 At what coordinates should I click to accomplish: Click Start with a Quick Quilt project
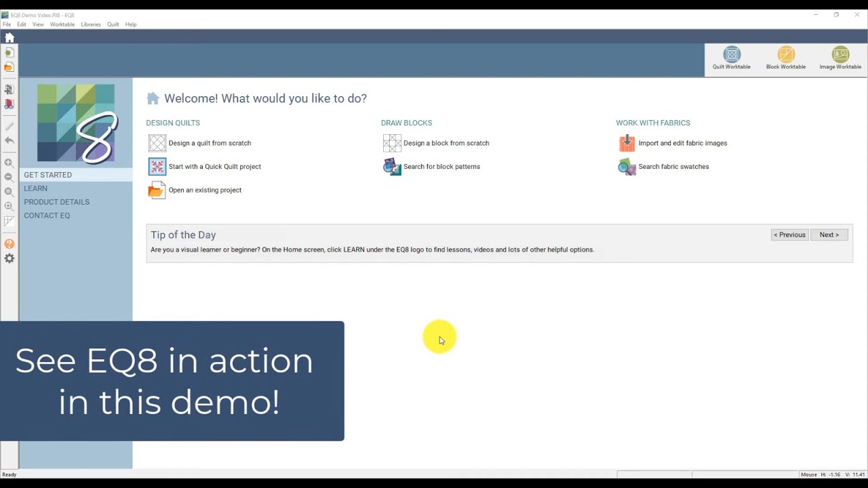click(x=205, y=167)
